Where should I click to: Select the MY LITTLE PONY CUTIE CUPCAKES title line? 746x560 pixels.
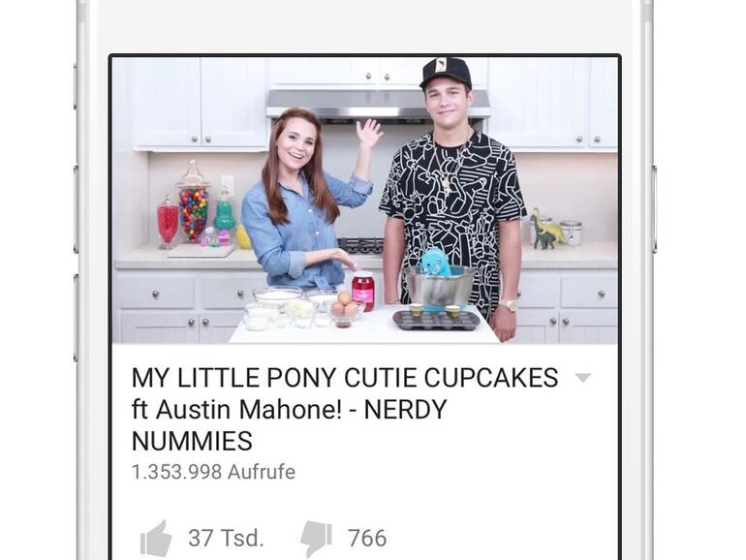tap(345, 378)
